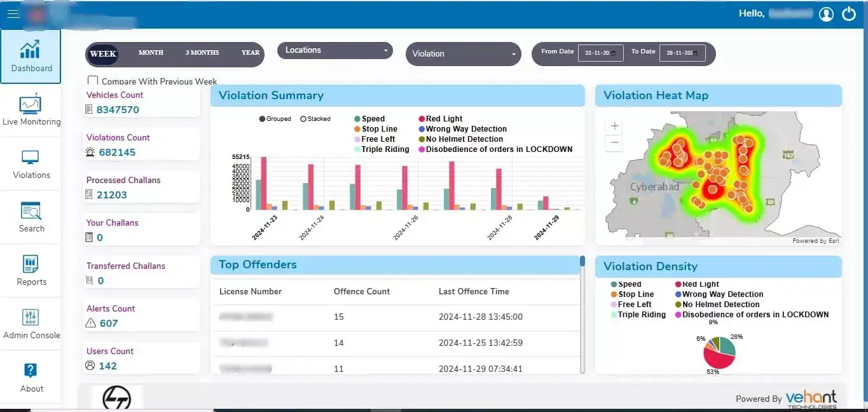The height and width of the screenshot is (412, 868).
Task: Toggle Red Light legend color swatch
Action: click(421, 119)
